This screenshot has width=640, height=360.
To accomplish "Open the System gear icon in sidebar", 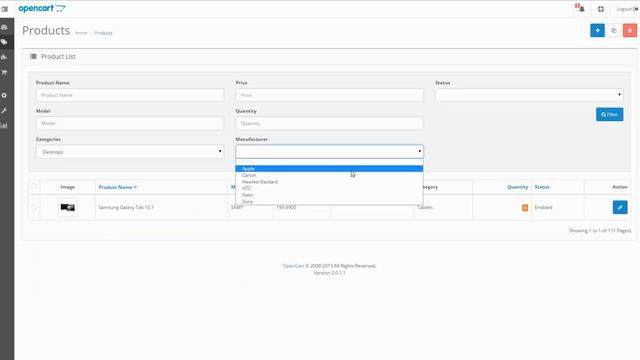I will [x=4, y=95].
